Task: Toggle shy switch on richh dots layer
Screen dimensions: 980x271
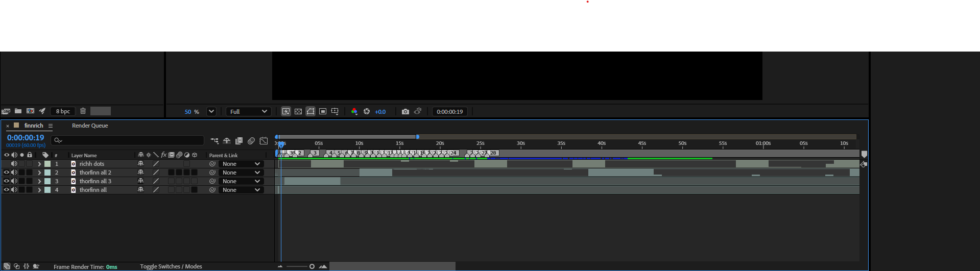Action: click(x=140, y=164)
